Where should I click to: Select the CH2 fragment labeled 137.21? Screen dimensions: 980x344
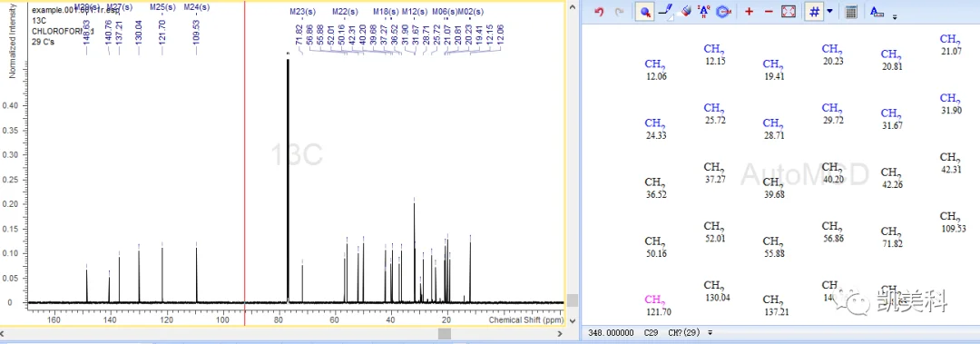(776, 305)
